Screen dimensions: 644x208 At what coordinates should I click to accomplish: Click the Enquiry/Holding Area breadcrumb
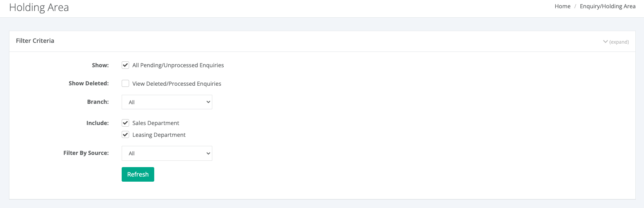(608, 6)
